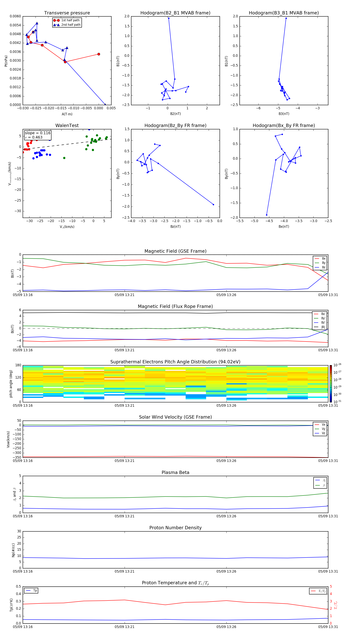The height and width of the screenshot is (644, 351).
Task: Click the Vz legend entry
Action: (x=320, y=433)
